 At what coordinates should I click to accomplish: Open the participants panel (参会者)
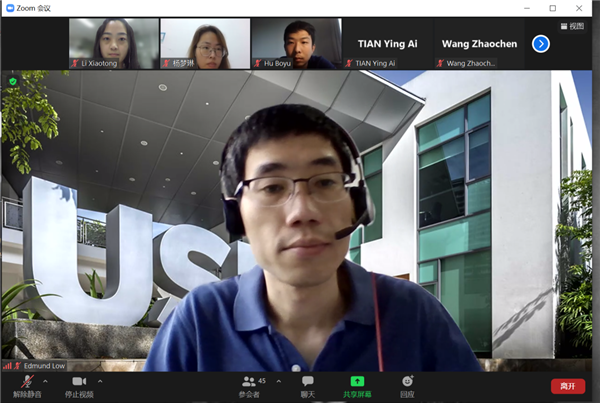click(x=250, y=386)
